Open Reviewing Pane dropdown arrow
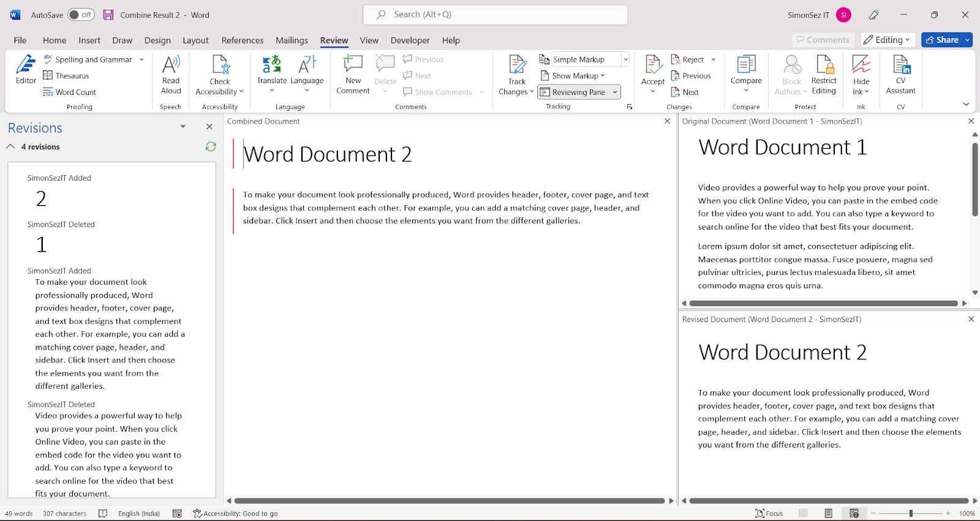This screenshot has height=521, width=980. click(x=615, y=92)
